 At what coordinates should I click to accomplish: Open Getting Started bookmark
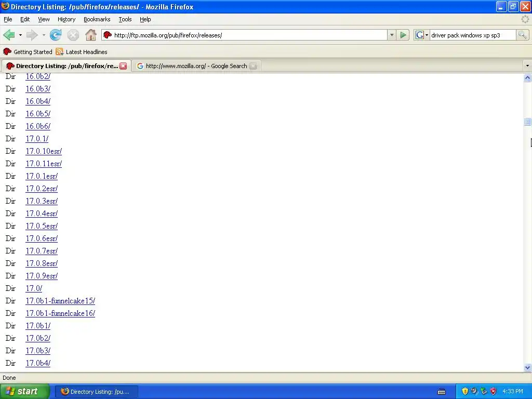(28, 52)
